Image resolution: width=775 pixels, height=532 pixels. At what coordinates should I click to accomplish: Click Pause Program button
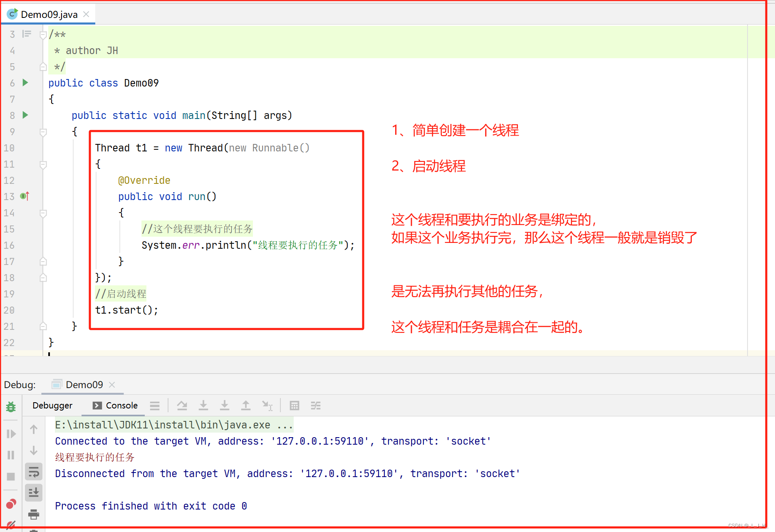(11, 455)
